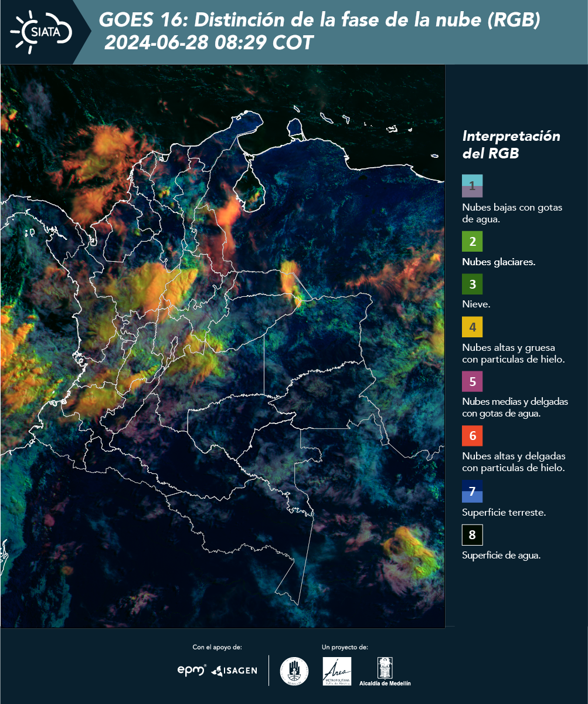
Task: Click 'Nubes altas y gruesa' legend text
Action: click(x=513, y=353)
